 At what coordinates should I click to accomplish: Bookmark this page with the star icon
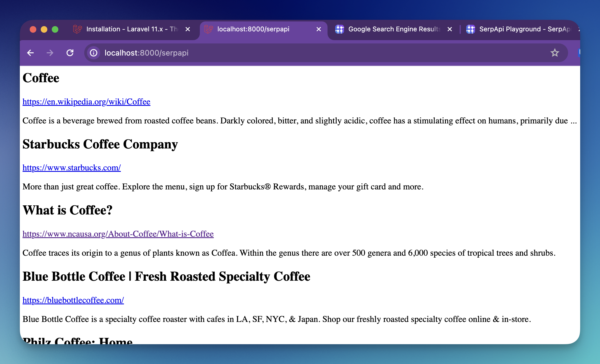click(555, 53)
